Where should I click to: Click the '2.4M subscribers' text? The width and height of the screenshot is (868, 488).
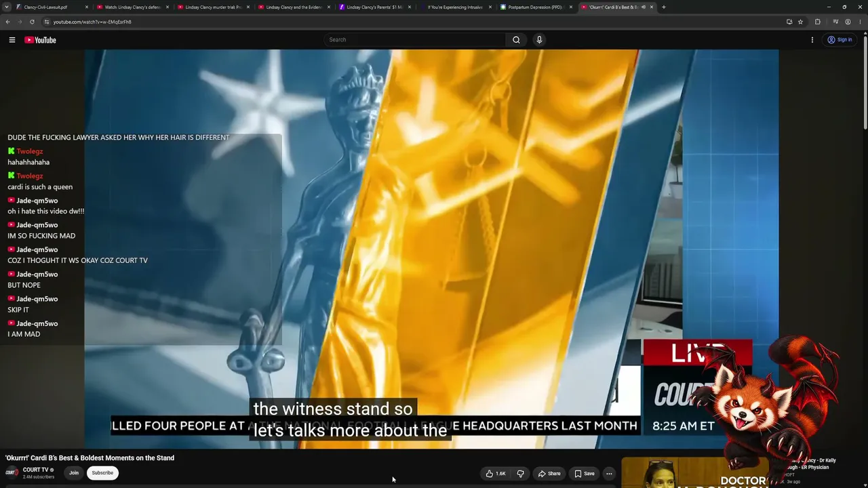39,476
